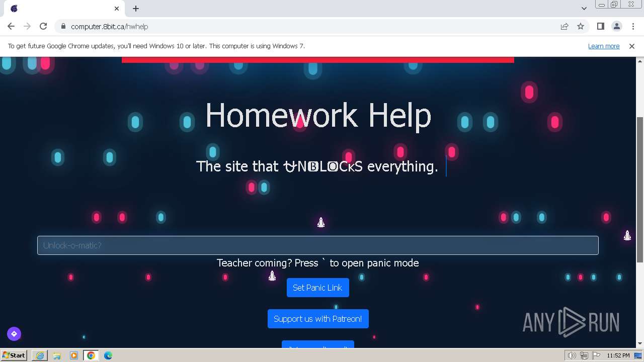
Task: Open Windows Explorer from taskbar
Action: pyautogui.click(x=57, y=355)
